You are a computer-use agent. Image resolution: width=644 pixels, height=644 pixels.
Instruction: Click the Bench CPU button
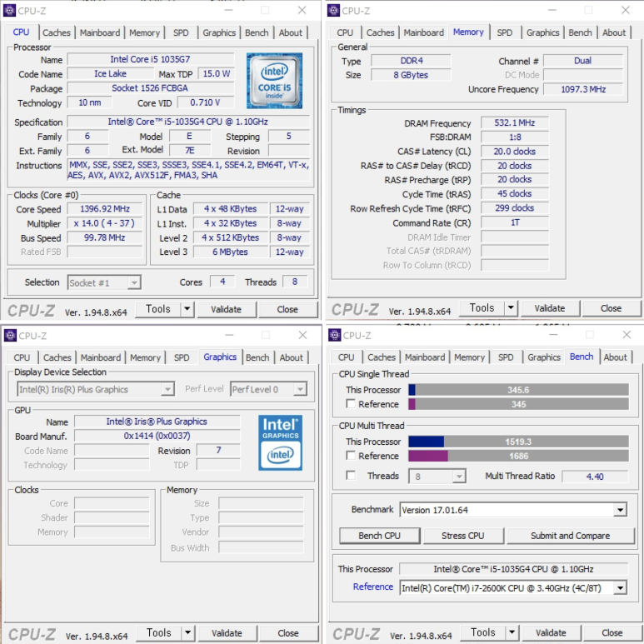(x=380, y=536)
